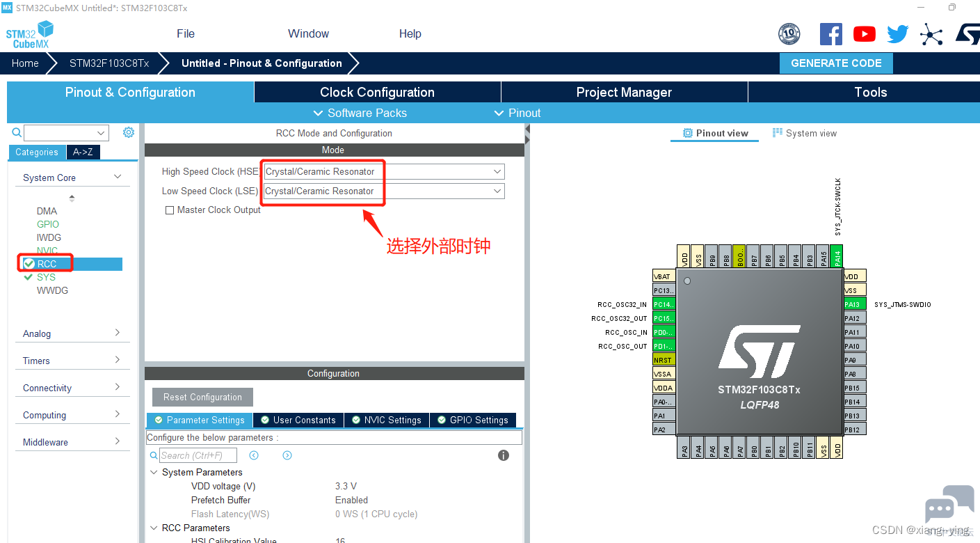Open the NVIC Settings tab

coord(386,420)
